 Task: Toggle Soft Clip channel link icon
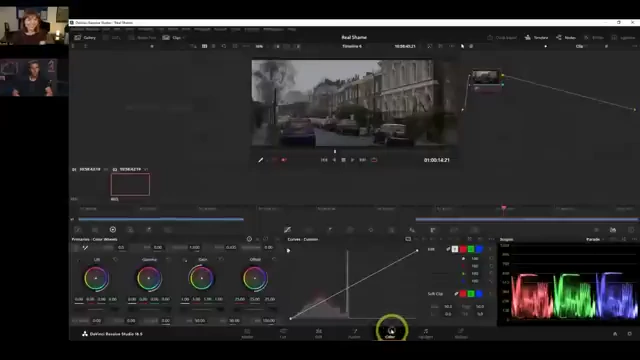pos(456,293)
